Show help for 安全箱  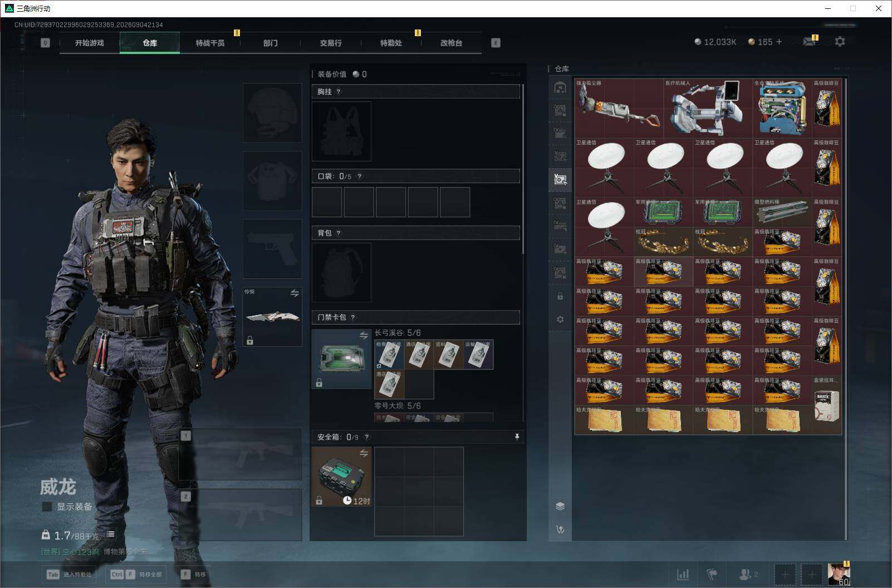point(367,437)
